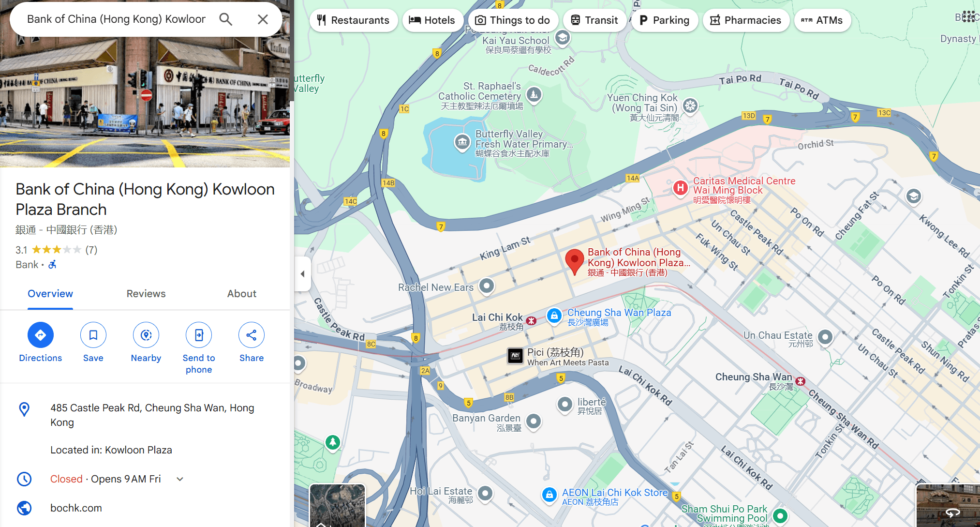The width and height of the screenshot is (980, 527).
Task: Expand opening hours dropdown arrow
Action: tap(180, 479)
